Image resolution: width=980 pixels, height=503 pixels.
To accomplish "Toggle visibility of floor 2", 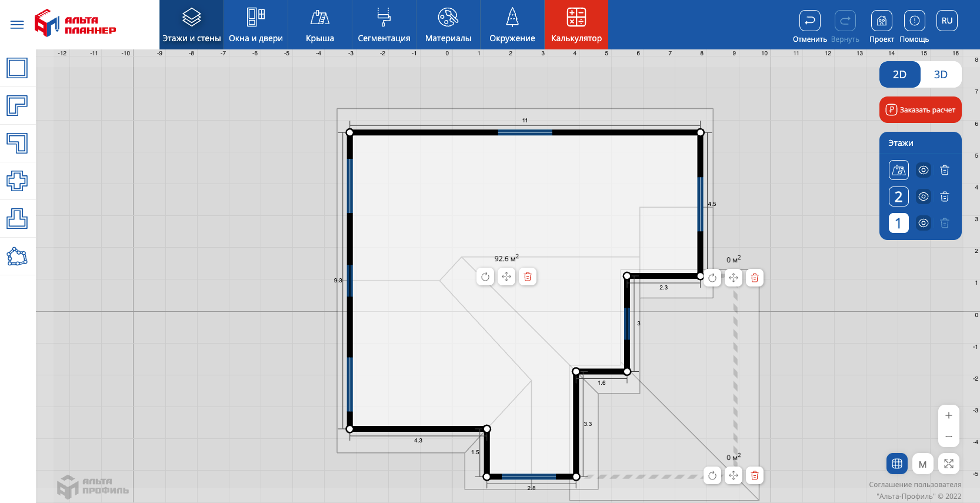I will click(924, 196).
